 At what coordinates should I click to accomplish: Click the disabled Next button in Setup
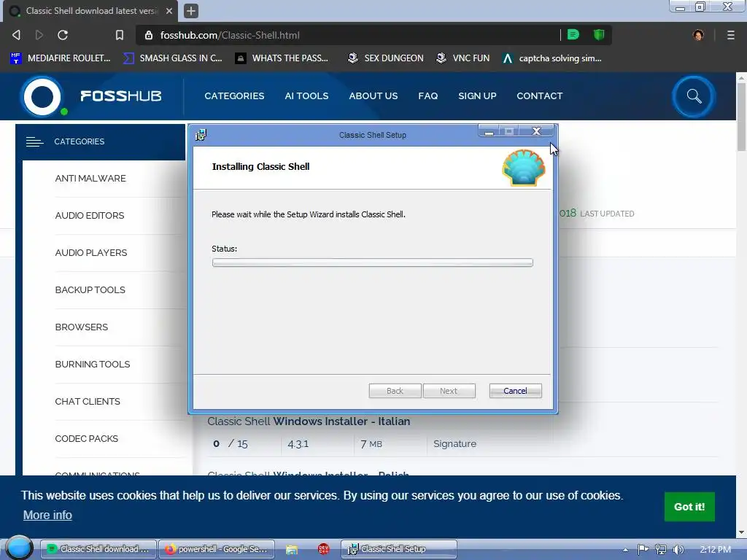(x=449, y=391)
